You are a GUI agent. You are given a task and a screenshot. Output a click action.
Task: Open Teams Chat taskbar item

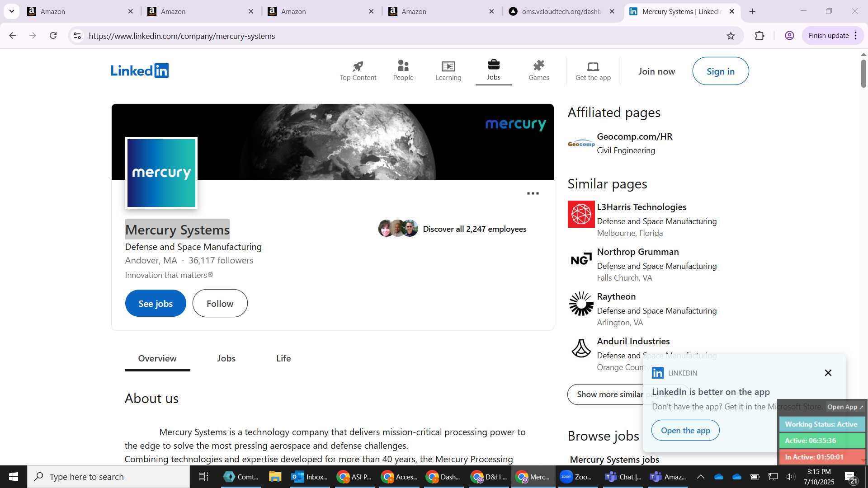[x=623, y=477]
